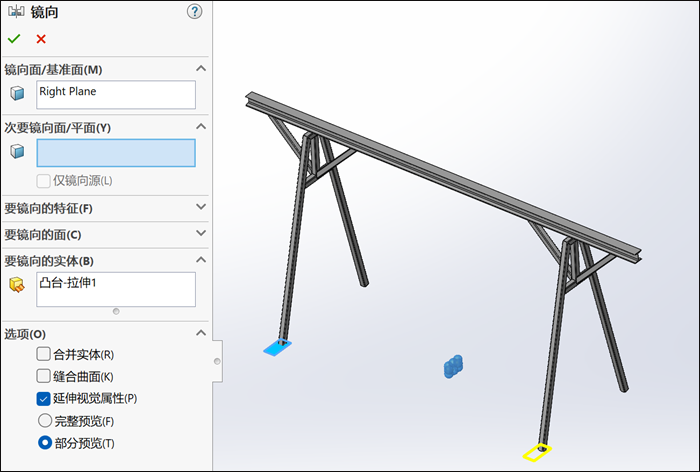Viewport: 700px width, 472px height.
Task: Enable 缝合曲面 option
Action: 43,376
